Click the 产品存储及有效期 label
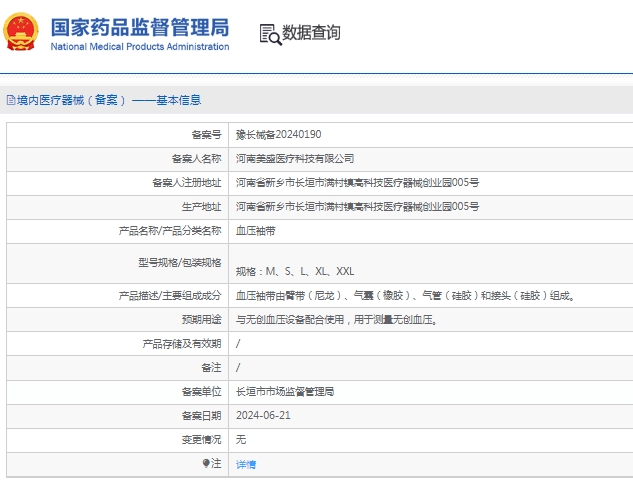Image resolution: width=633 pixels, height=484 pixels. coord(182,344)
